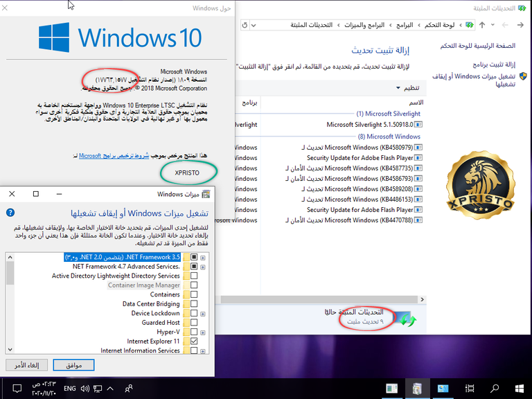
Task: Click the address bar Control Panel icon
Action: (470, 25)
